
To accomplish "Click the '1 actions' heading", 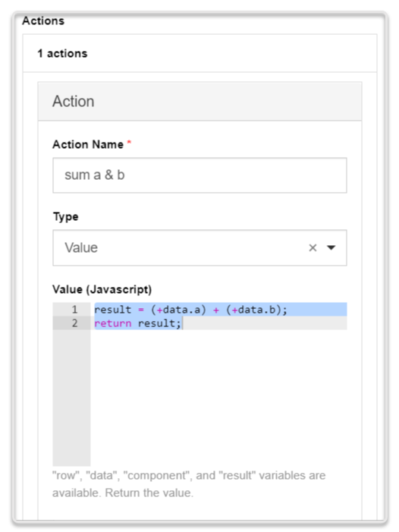I will tap(62, 54).
